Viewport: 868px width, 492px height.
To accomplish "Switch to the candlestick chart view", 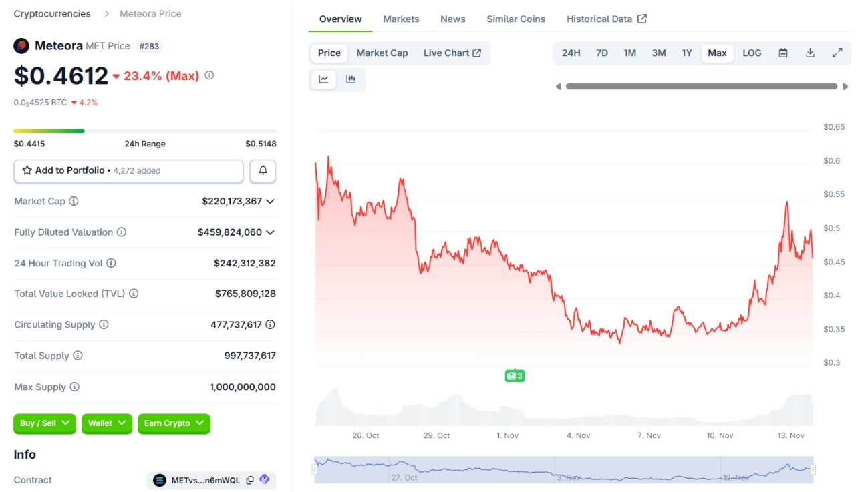I will click(x=351, y=79).
